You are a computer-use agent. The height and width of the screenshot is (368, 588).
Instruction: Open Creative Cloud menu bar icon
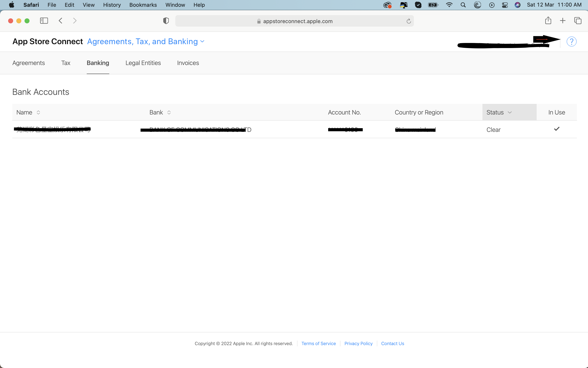[387, 5]
